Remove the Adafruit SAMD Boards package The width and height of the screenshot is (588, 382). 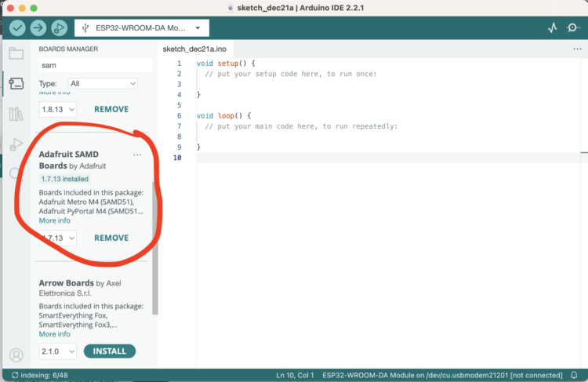click(111, 238)
